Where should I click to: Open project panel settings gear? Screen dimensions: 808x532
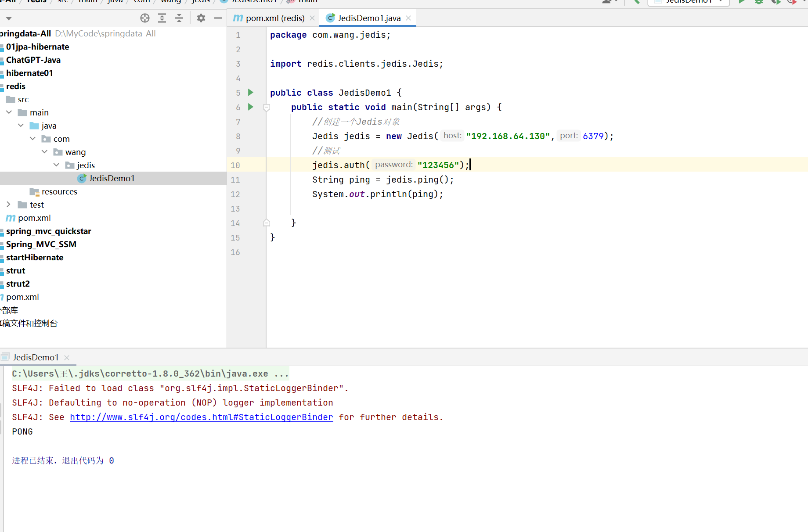(x=201, y=18)
